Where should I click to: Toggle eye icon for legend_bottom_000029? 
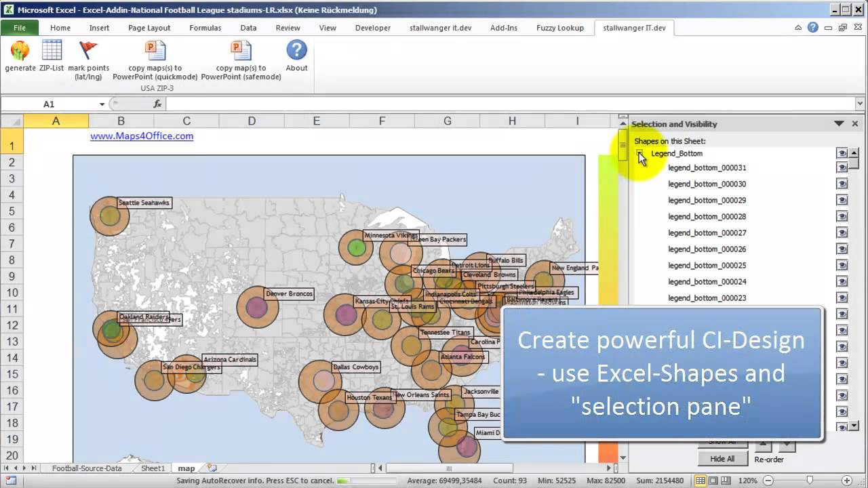coord(842,200)
